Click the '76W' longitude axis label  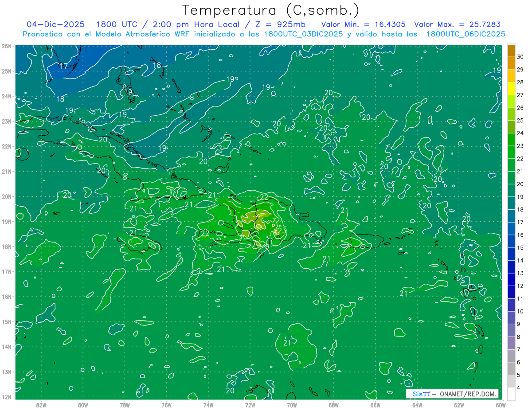click(167, 405)
